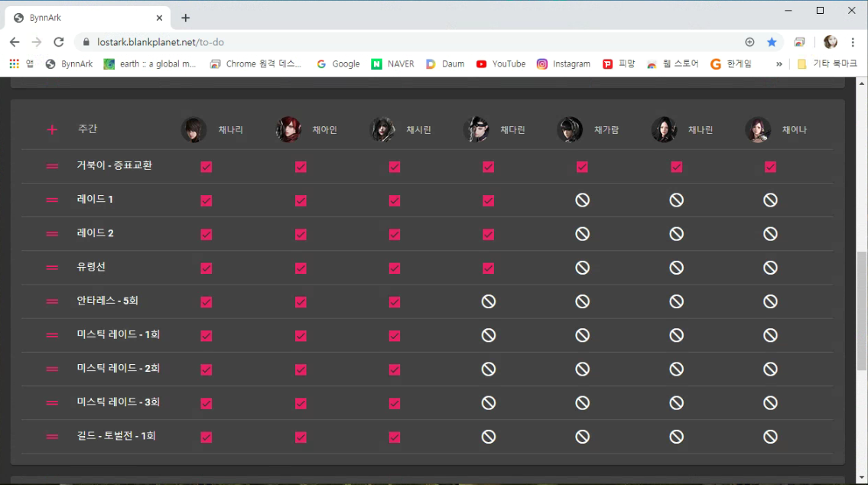Uncheck 미스틱 레이드 - 2회 for 채시린
Screen dimensions: 868x485
pos(395,369)
